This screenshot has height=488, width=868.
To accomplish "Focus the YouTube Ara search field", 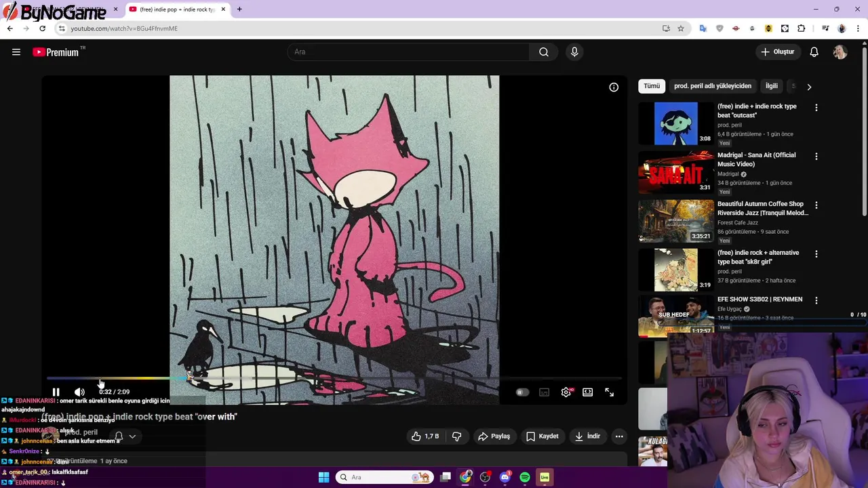I will point(408,52).
